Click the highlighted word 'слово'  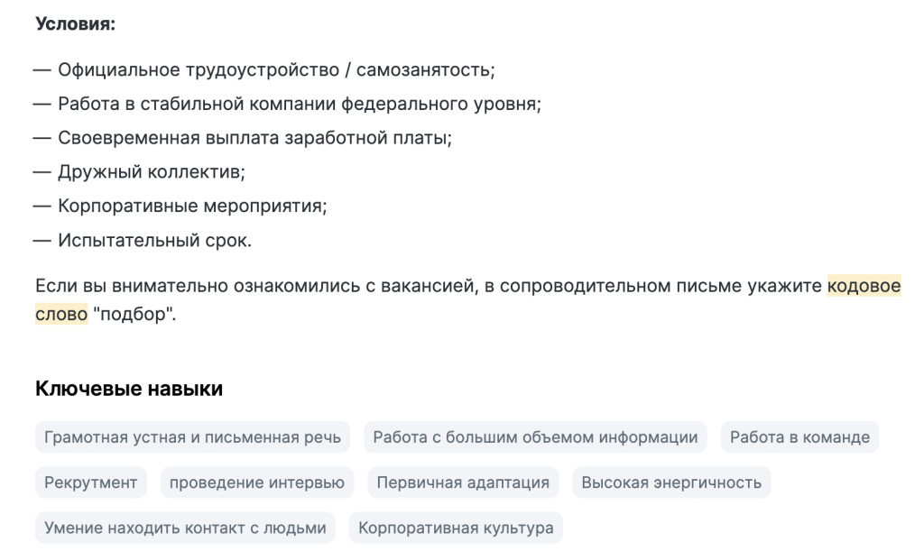[x=61, y=314]
